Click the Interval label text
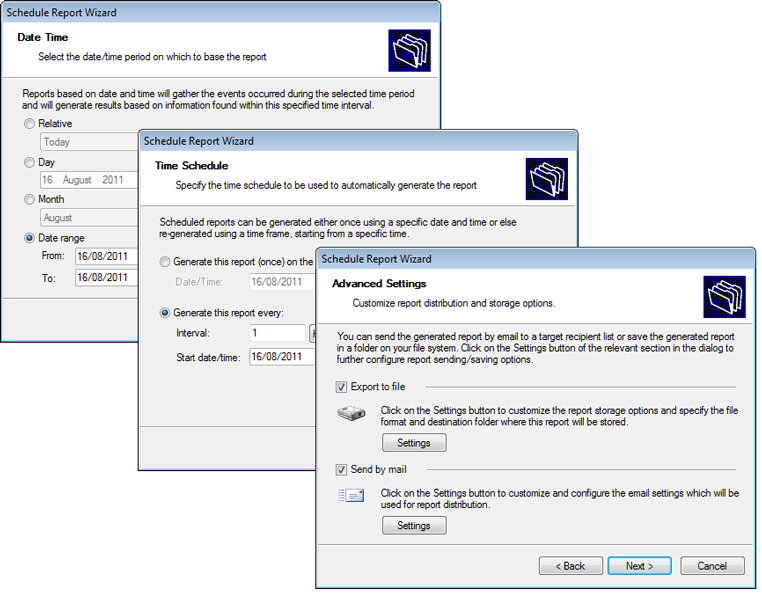 (x=193, y=333)
